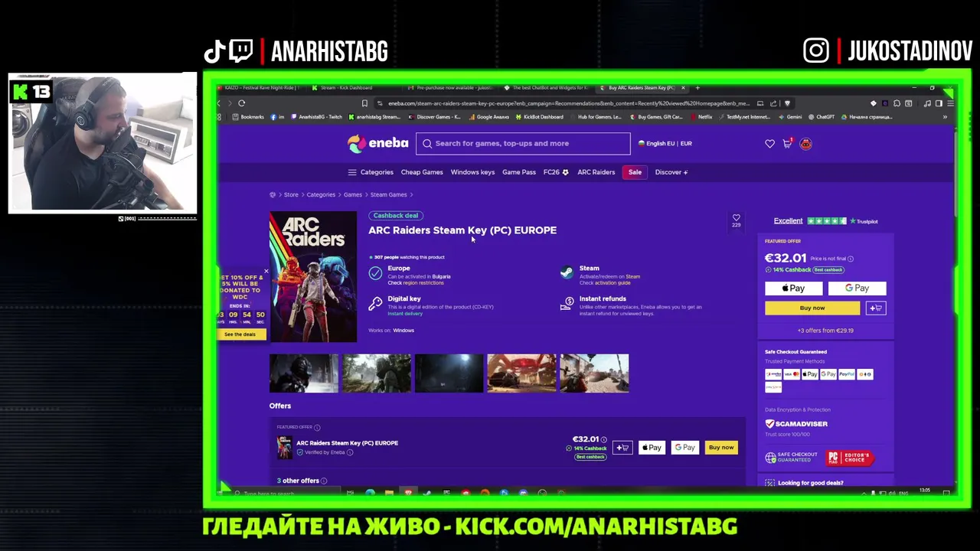
Task: Expand +3 offers from €29.19
Action: pos(825,331)
